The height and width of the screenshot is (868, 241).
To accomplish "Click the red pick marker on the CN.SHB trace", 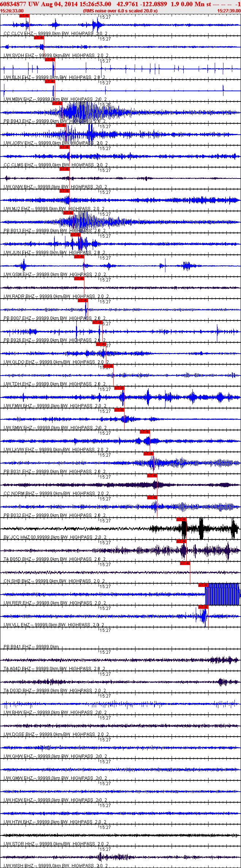I will tap(185, 563).
